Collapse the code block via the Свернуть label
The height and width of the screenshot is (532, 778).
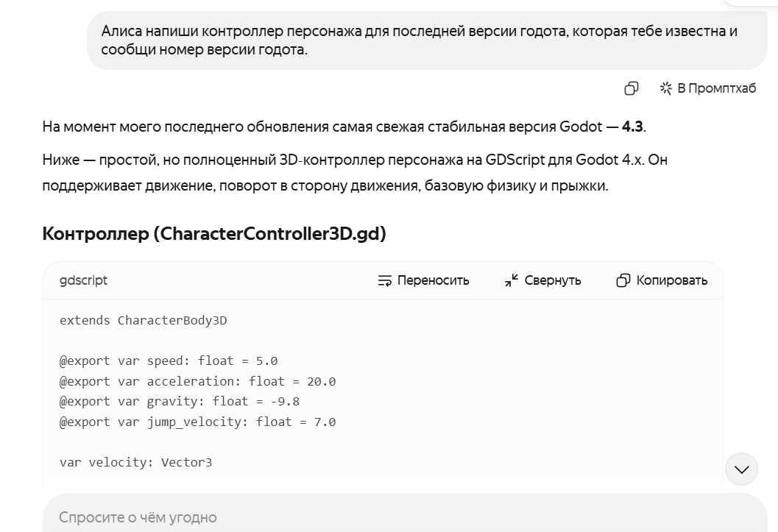(553, 280)
